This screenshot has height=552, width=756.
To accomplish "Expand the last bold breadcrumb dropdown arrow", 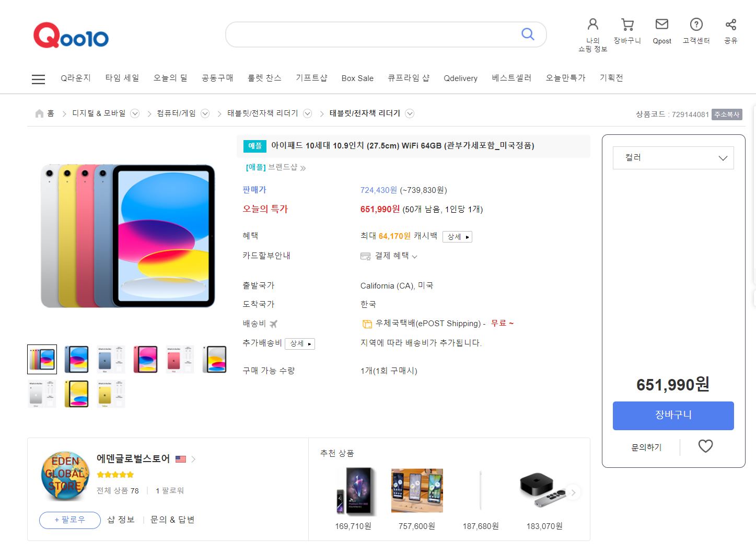I will click(x=410, y=113).
